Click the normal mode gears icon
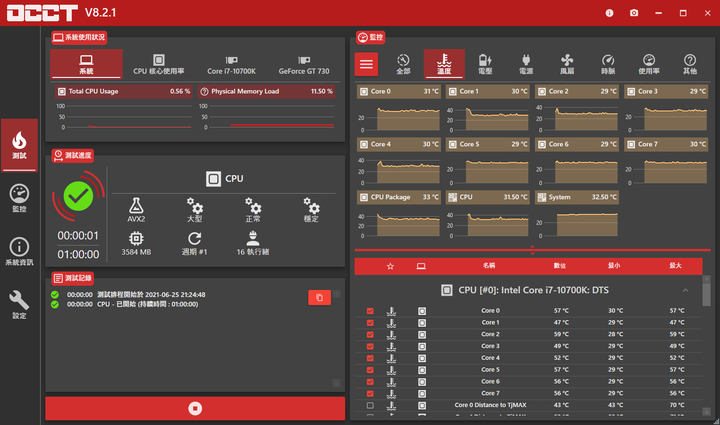 coord(253,205)
